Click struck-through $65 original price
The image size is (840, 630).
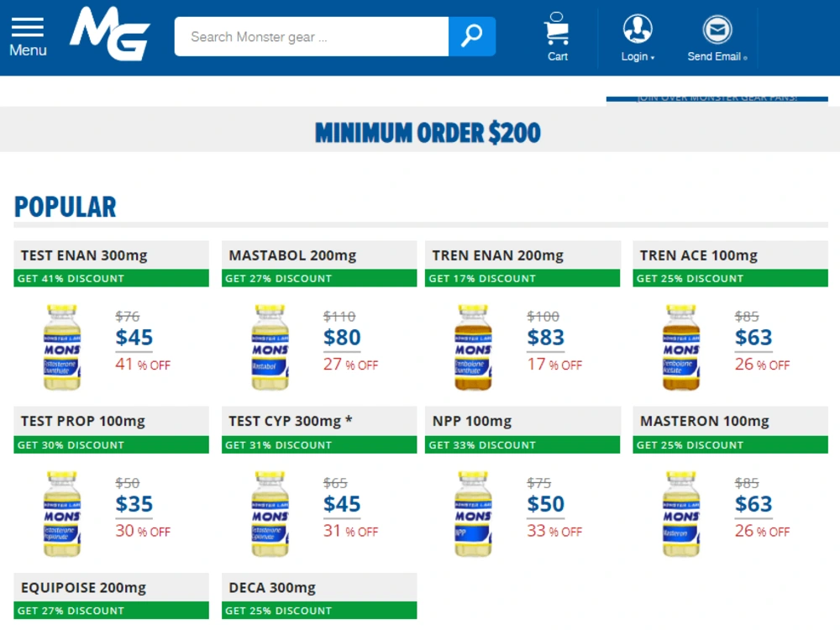tap(335, 483)
